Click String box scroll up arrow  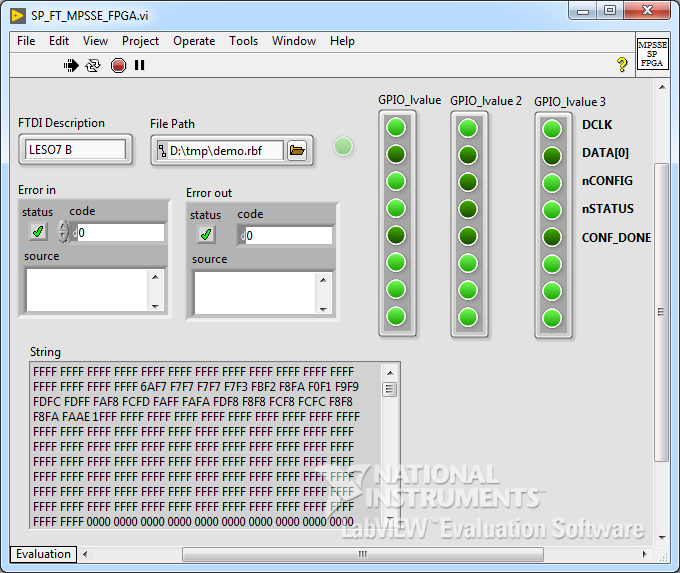click(x=390, y=373)
